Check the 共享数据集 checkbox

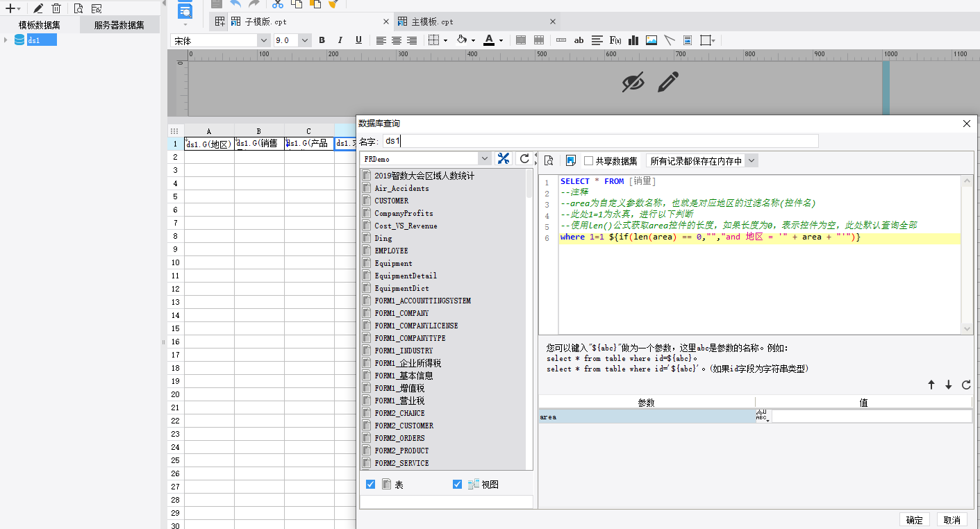[589, 161]
